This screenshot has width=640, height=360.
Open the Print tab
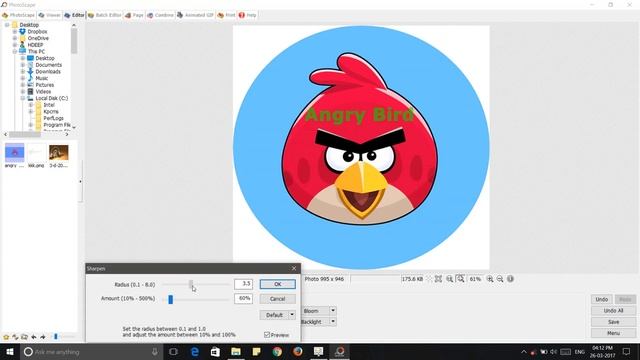tap(227, 15)
